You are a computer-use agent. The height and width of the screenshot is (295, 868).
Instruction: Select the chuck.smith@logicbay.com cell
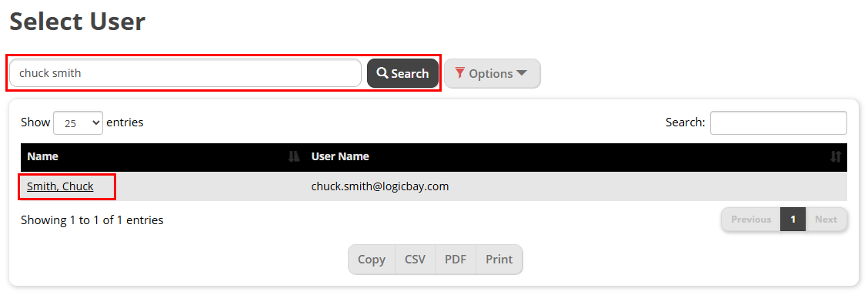(380, 187)
